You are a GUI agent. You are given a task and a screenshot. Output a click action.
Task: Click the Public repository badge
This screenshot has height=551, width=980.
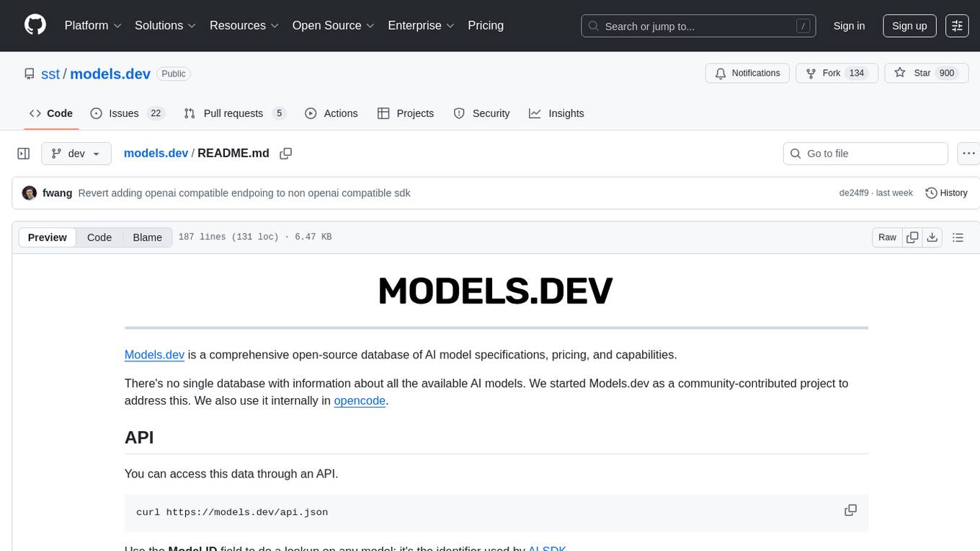[174, 74]
